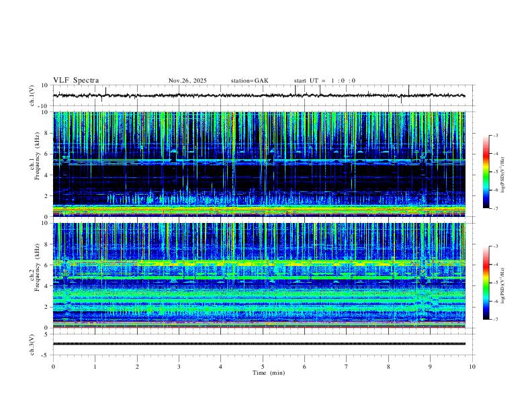This screenshot has height=411, width=532.
Task: Click the time-axis tick label "1"
Action: click(95, 367)
